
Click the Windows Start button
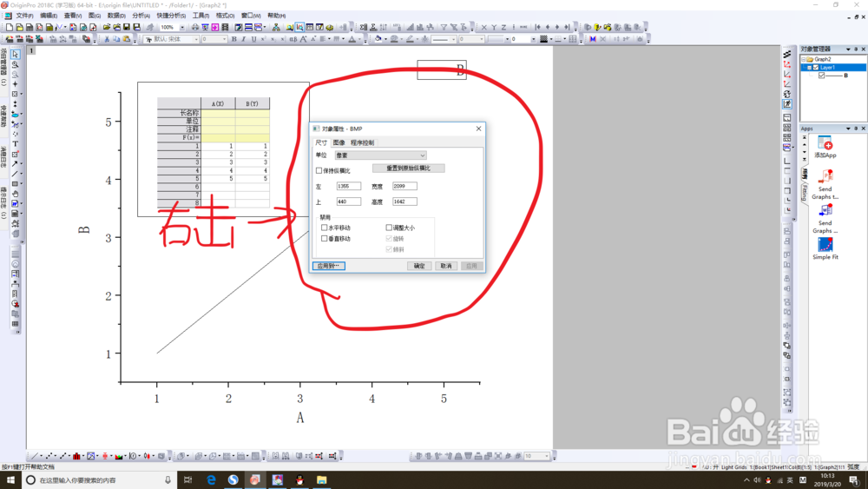(x=10, y=480)
